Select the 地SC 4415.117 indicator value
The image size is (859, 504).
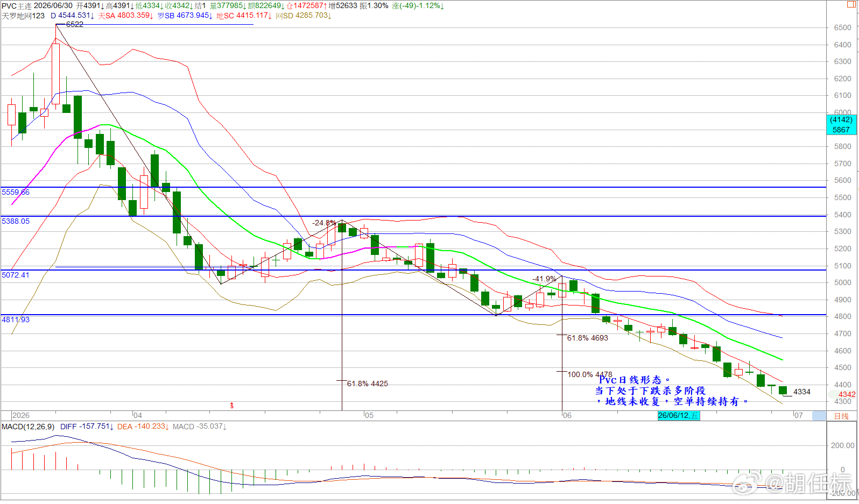click(x=244, y=16)
